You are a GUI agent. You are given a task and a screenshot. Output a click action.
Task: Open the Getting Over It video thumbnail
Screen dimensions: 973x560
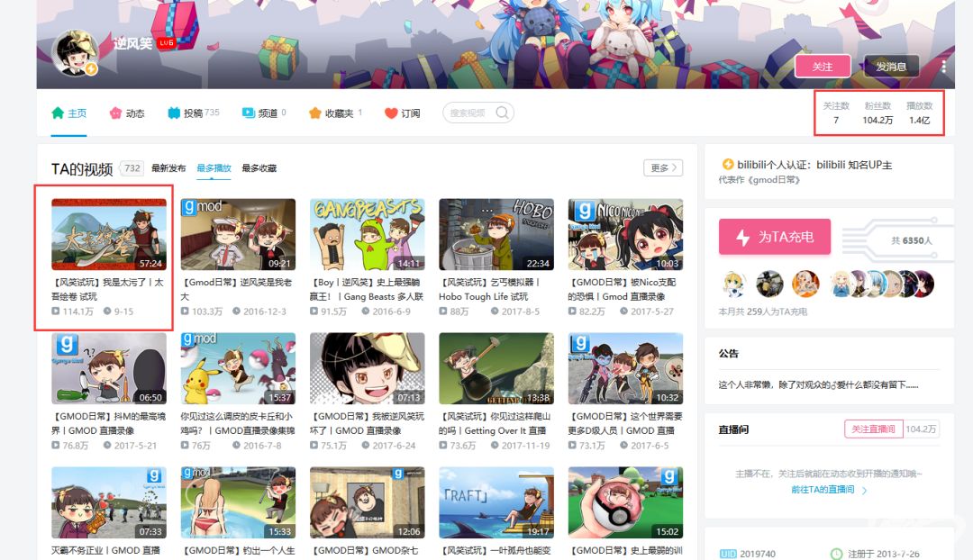click(x=496, y=368)
